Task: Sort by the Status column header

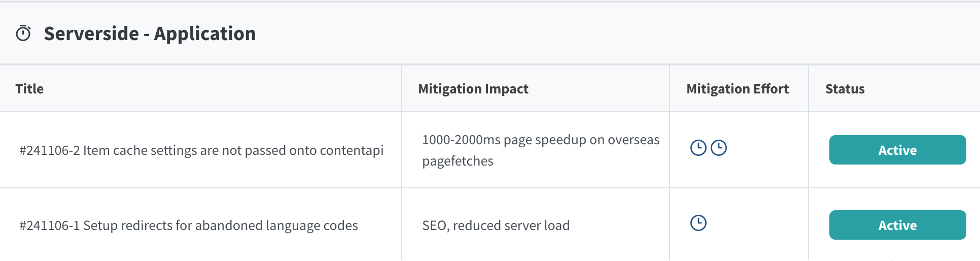Action: coord(845,89)
